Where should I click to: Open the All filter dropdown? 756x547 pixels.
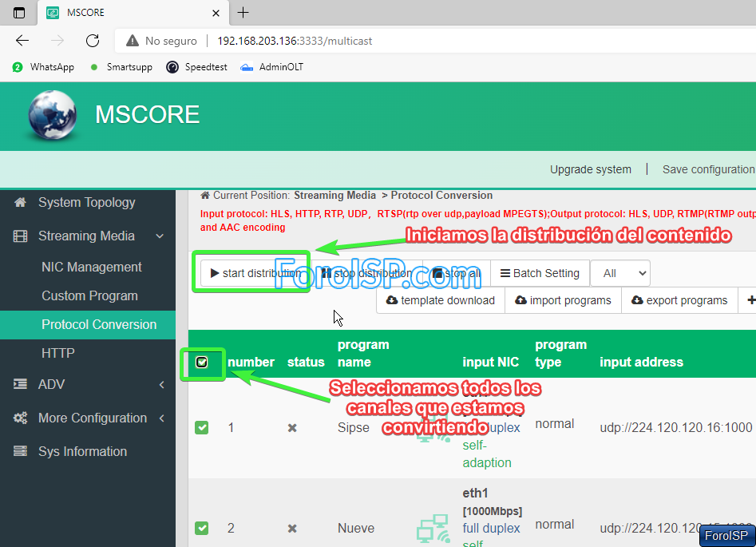(620, 273)
